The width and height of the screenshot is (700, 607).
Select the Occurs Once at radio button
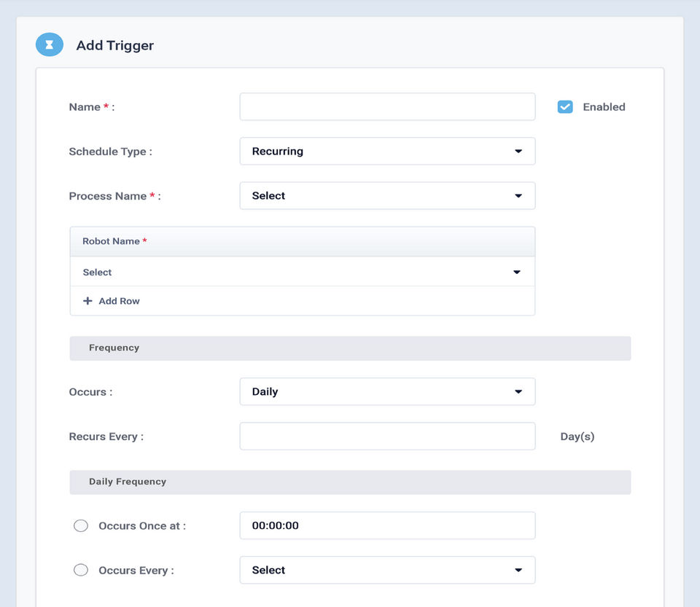click(81, 526)
